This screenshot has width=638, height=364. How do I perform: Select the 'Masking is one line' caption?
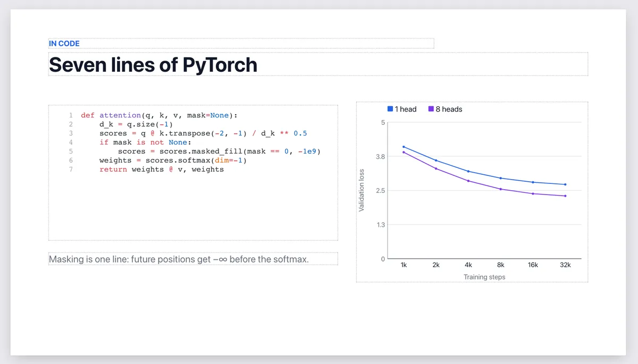[x=179, y=259]
